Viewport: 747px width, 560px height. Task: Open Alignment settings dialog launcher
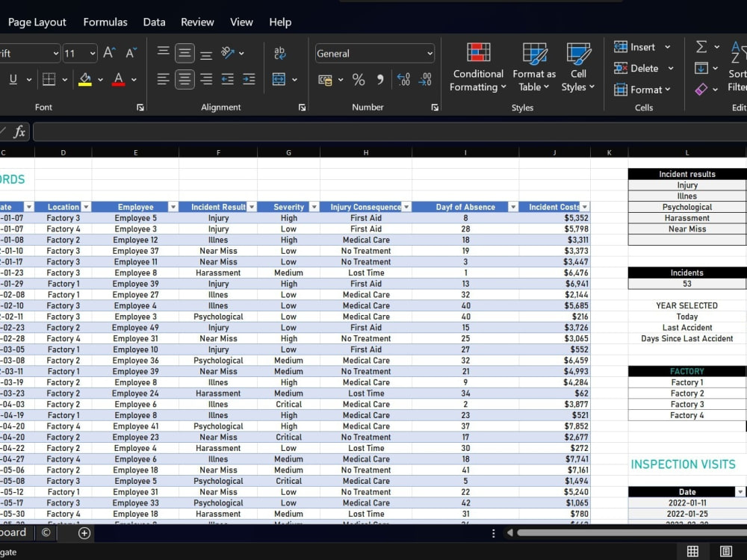click(x=302, y=108)
